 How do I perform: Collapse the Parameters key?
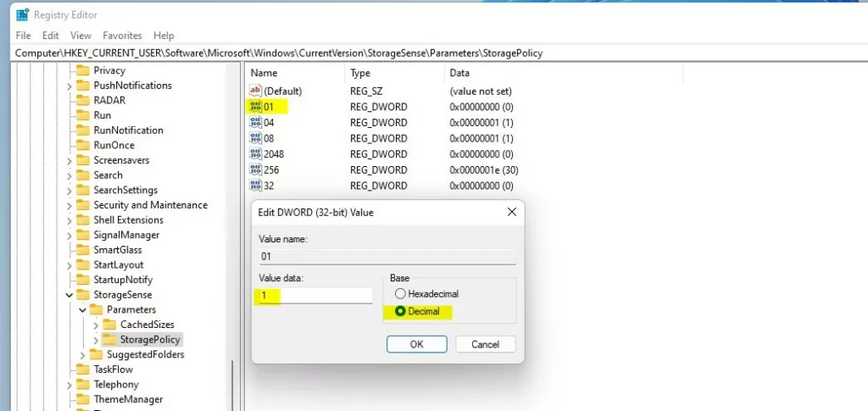(82, 310)
